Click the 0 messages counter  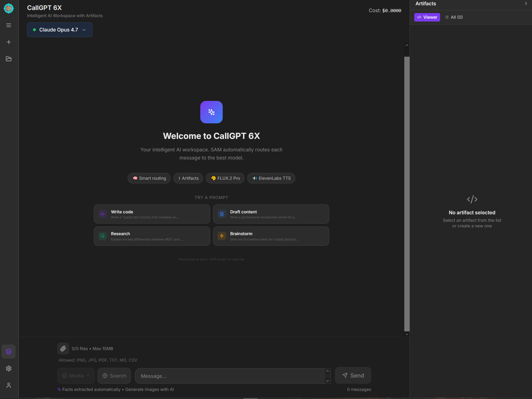(x=359, y=389)
